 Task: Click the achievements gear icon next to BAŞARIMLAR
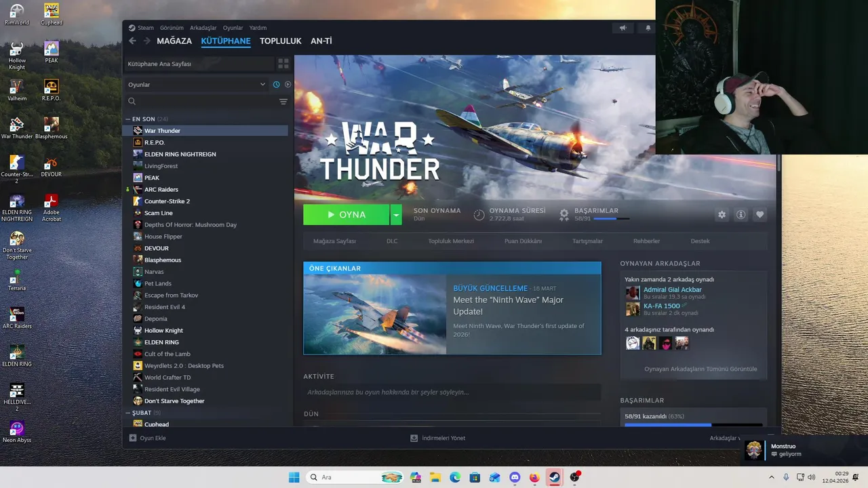pos(564,214)
